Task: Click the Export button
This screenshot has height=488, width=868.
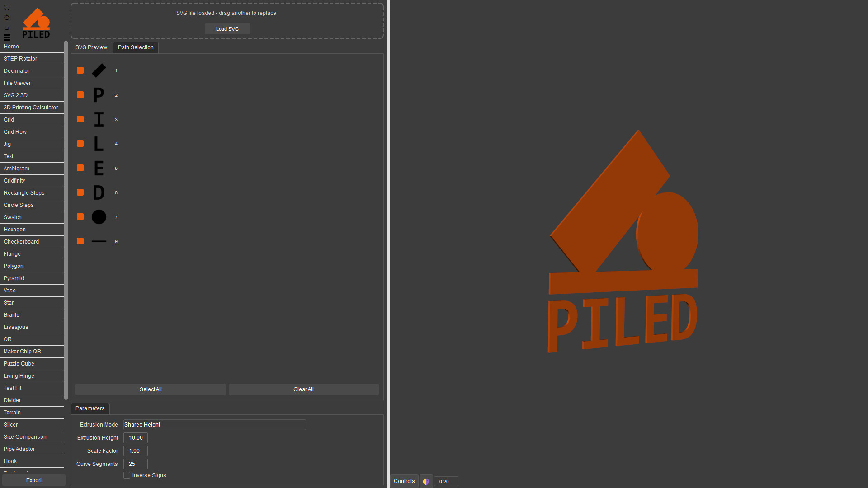Action: [x=34, y=480]
